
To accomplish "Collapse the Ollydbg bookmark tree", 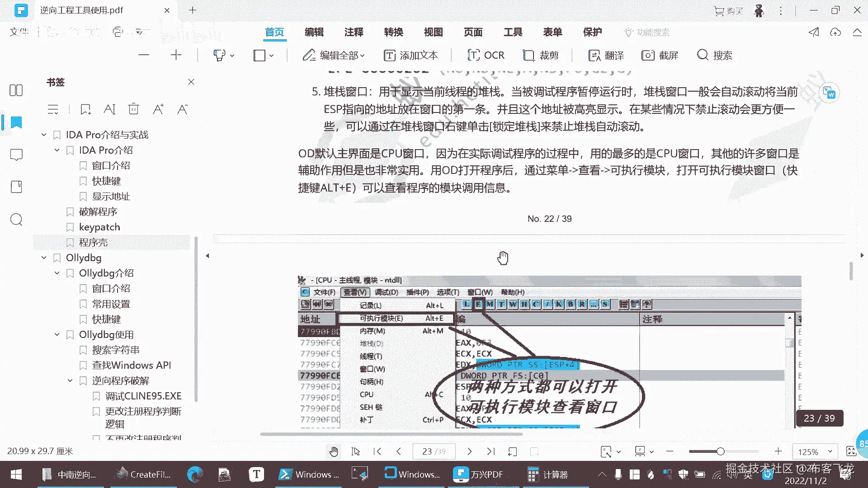I will coord(44,258).
